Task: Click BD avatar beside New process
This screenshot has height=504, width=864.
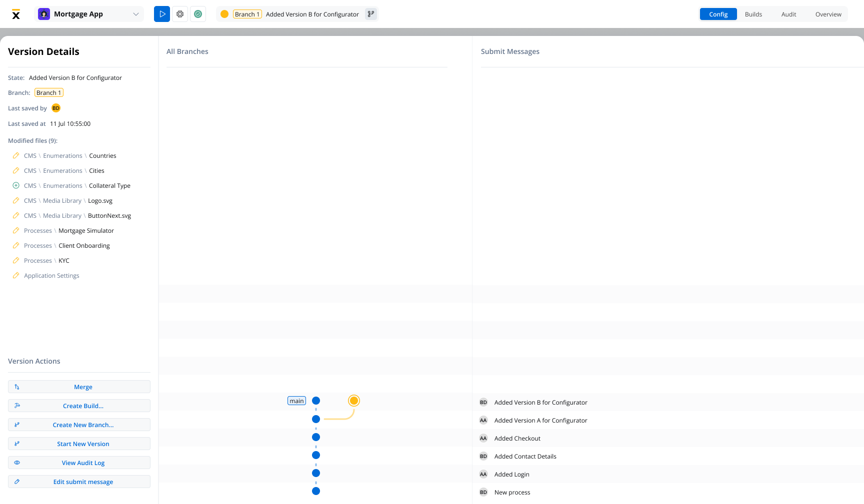Action: pos(483,492)
